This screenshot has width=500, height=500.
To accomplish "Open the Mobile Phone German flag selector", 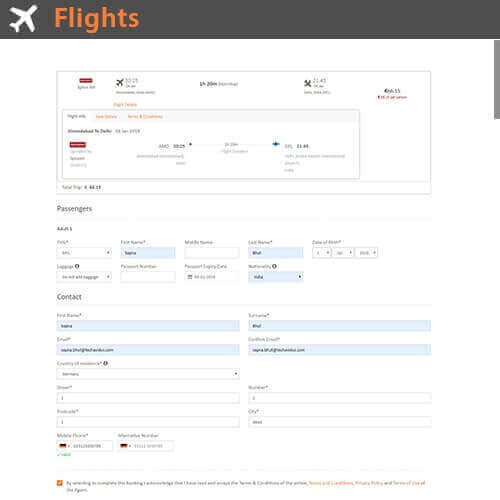I will pos(64,446).
